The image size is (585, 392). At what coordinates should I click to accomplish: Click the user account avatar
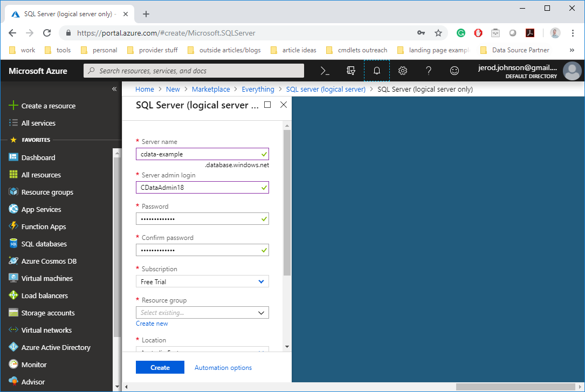point(572,71)
